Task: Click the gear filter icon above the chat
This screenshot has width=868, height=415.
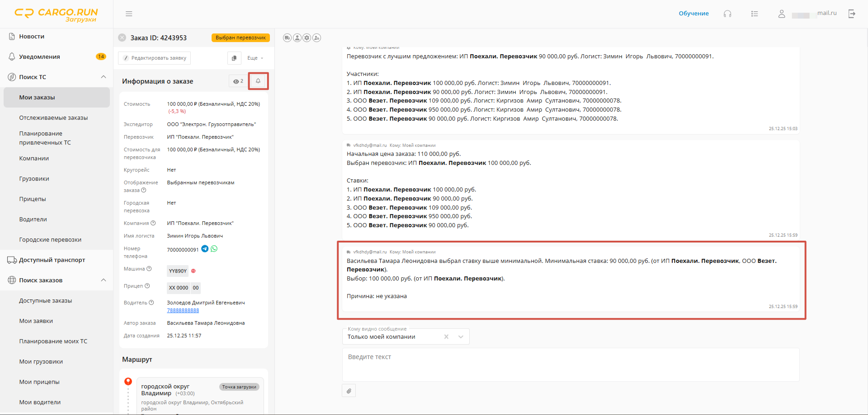Action: [307, 38]
